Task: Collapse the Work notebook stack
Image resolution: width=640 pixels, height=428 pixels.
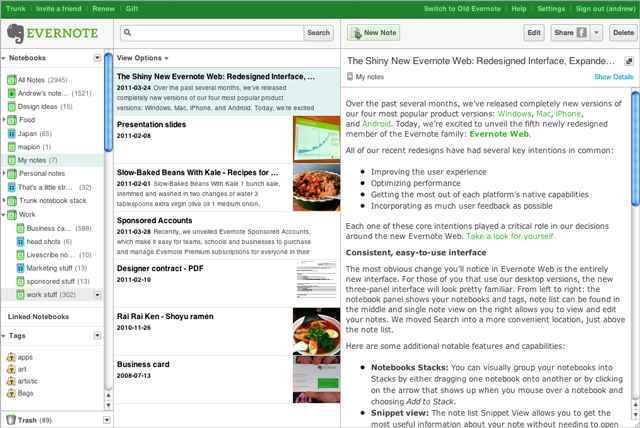Action: 5,214
